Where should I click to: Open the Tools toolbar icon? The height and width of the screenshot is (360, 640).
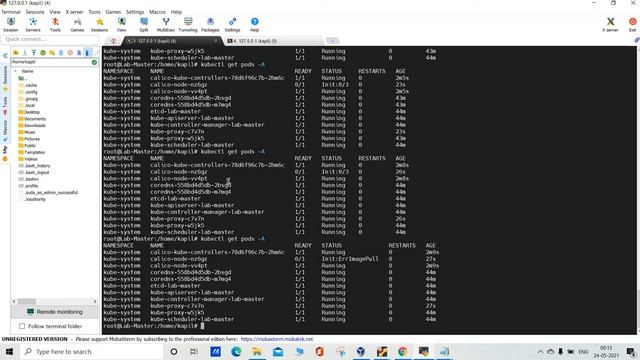point(55,24)
